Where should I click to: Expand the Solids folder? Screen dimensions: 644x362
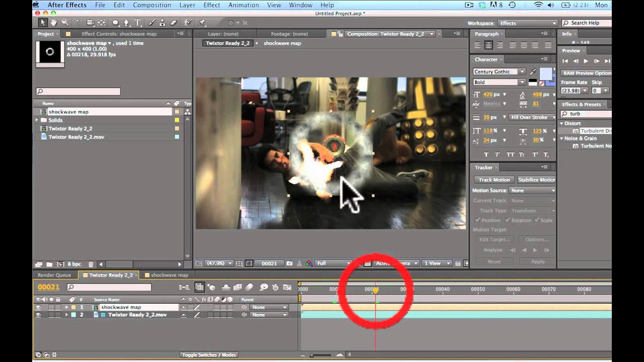[x=37, y=120]
